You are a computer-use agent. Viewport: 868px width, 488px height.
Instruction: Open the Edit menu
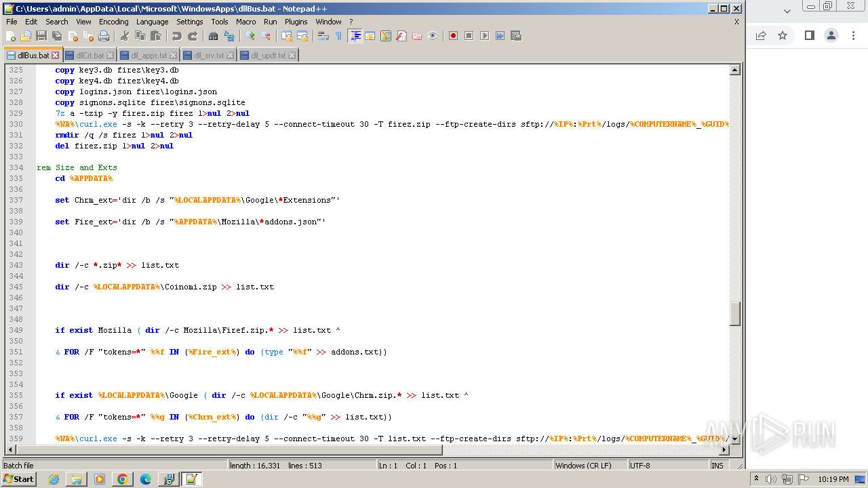pos(31,22)
